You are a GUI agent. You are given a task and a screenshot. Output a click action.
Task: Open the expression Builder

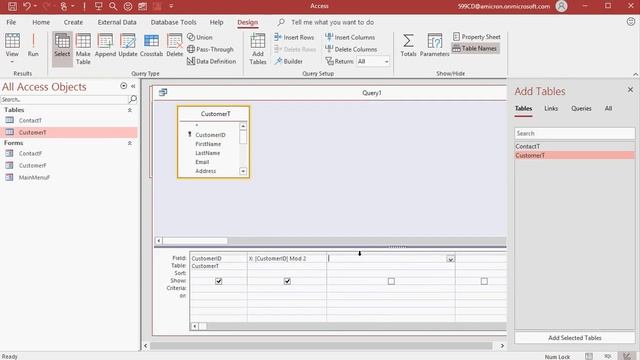coord(288,61)
